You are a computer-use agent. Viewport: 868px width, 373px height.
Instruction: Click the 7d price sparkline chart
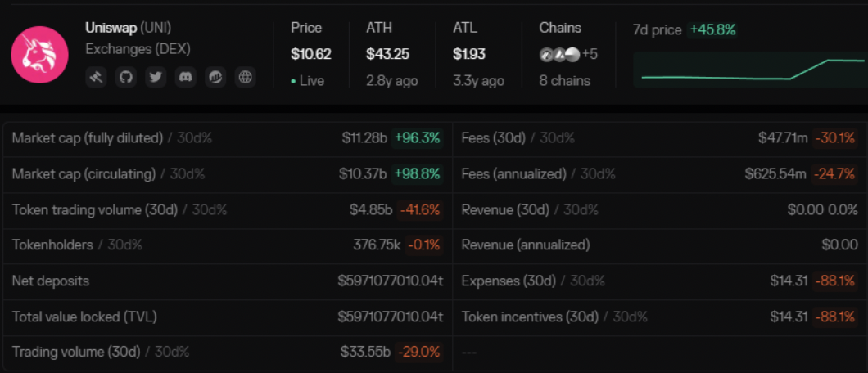[x=751, y=70]
